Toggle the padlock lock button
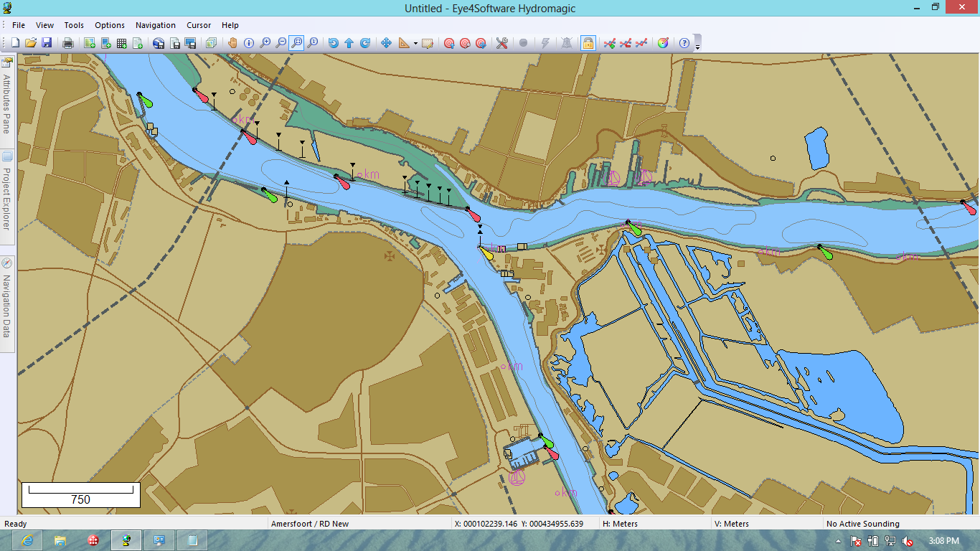This screenshot has height=551, width=980. pos(588,43)
